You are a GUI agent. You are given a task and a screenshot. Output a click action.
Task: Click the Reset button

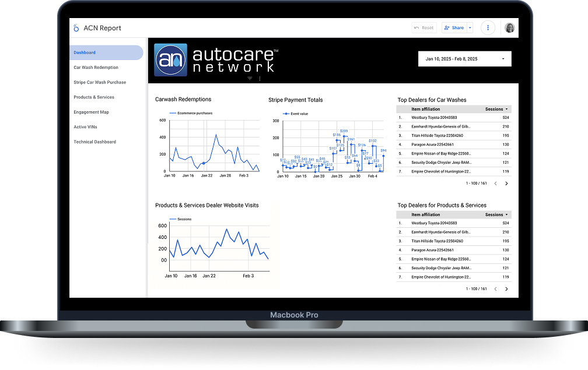click(424, 28)
